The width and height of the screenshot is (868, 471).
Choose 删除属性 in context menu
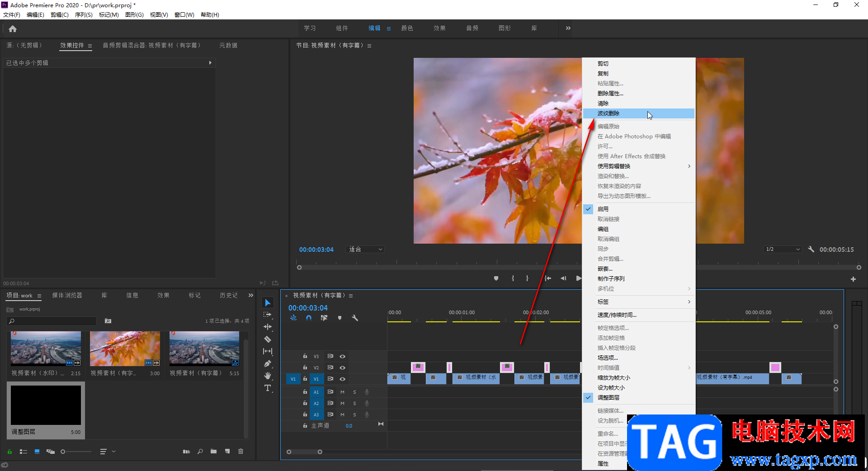(638, 94)
